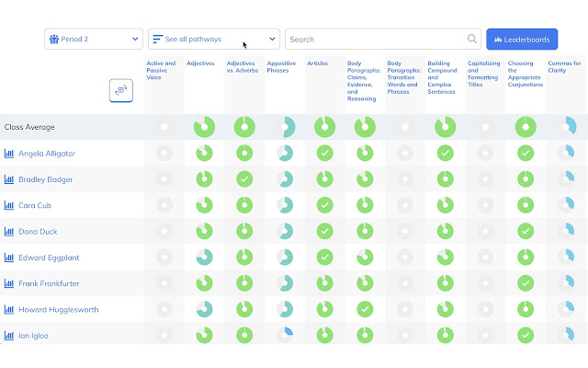Open the Period 2 class dropdown

pyautogui.click(x=93, y=40)
